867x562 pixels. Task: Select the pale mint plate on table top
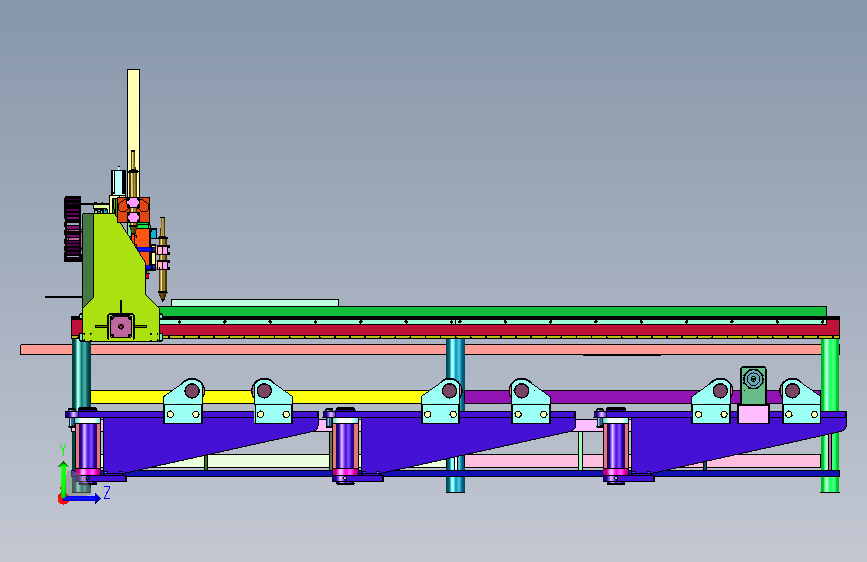(x=255, y=303)
